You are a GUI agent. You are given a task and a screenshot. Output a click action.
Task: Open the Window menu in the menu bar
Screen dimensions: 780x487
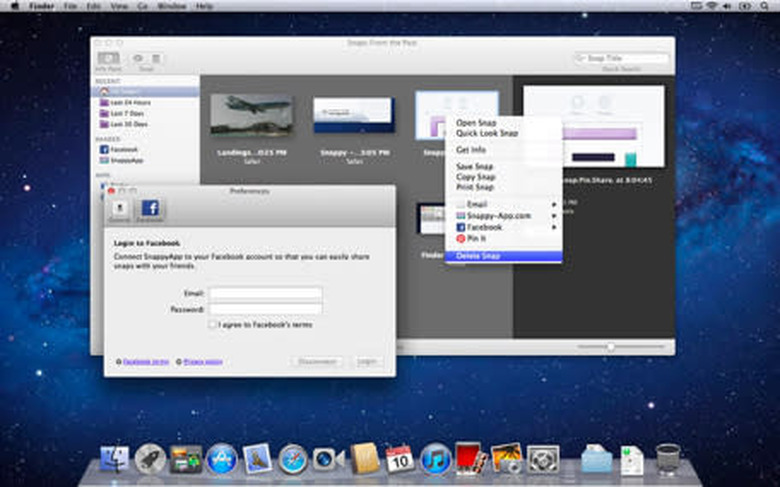(171, 6)
